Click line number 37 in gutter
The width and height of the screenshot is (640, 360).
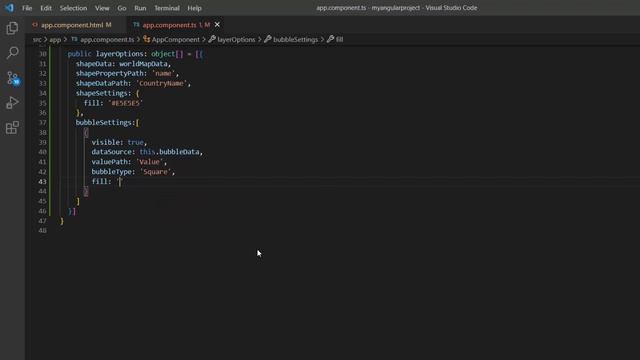pos(42,122)
